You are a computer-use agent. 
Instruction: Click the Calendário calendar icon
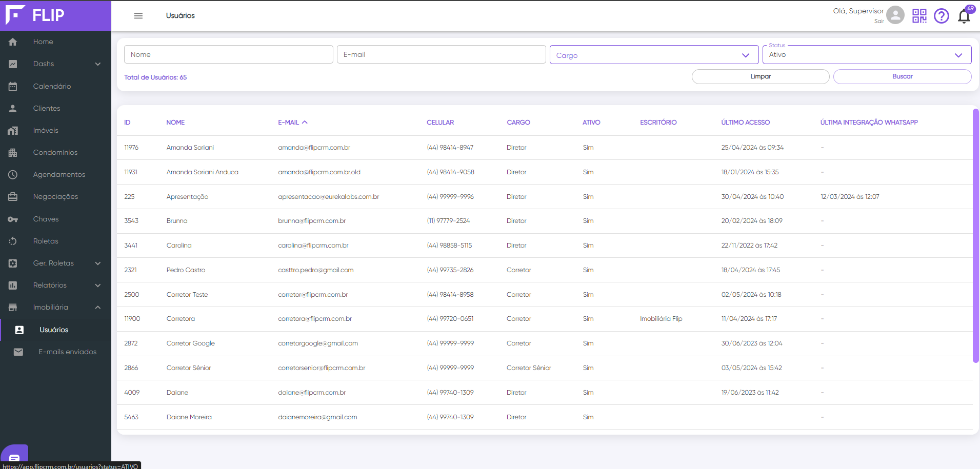tap(13, 87)
